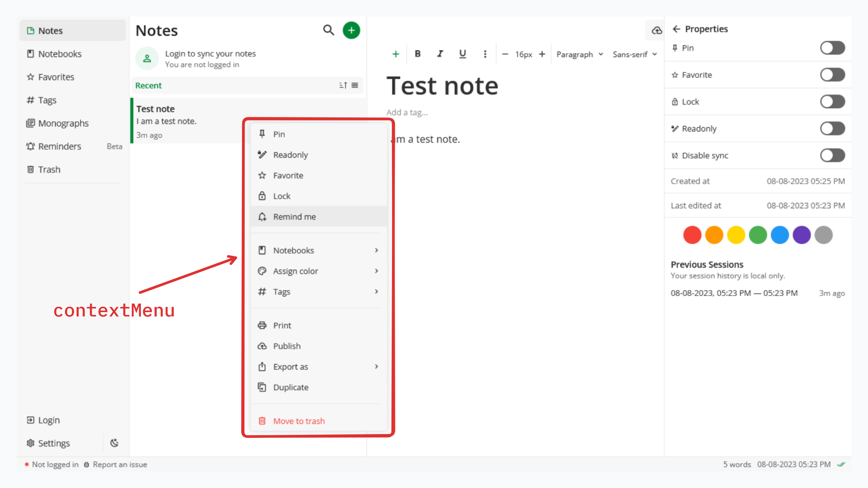The image size is (868, 488).
Task: Click Login in the sidebar
Action: (x=49, y=420)
